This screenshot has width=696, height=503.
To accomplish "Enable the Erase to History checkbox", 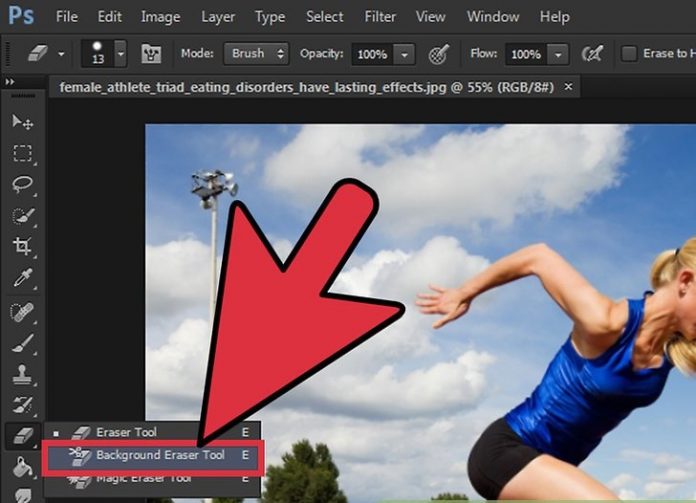I will [x=629, y=53].
